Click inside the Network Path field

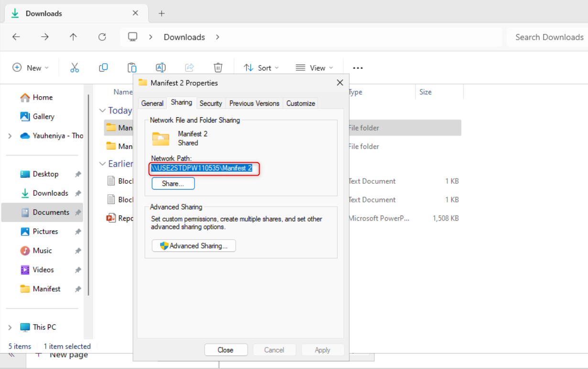coord(204,169)
